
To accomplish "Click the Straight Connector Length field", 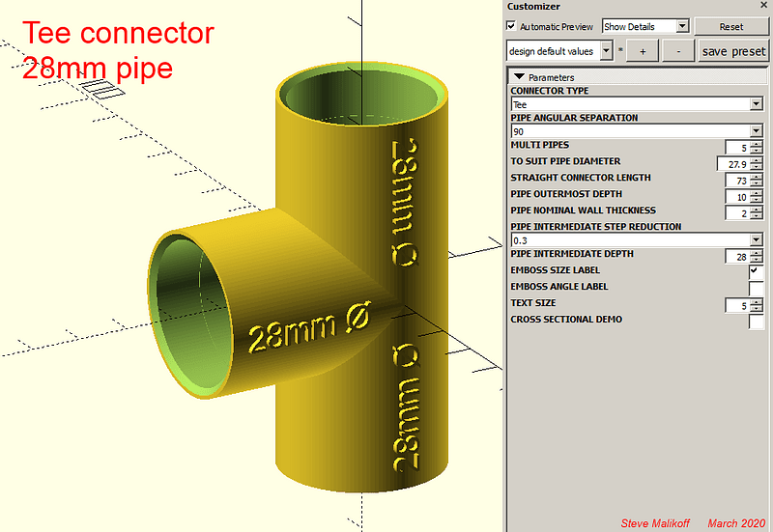I will (x=737, y=181).
